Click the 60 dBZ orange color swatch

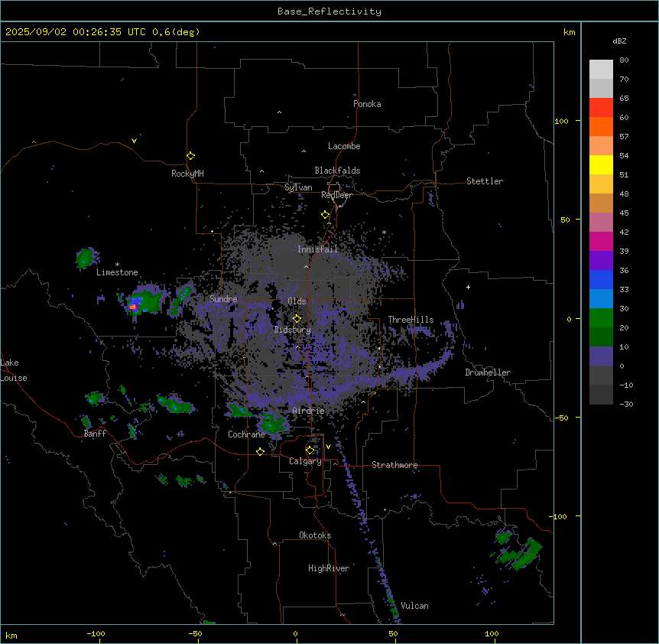point(601,126)
